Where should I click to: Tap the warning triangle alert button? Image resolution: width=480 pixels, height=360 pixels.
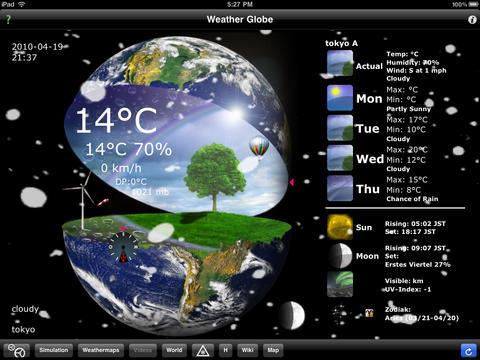tap(203, 351)
